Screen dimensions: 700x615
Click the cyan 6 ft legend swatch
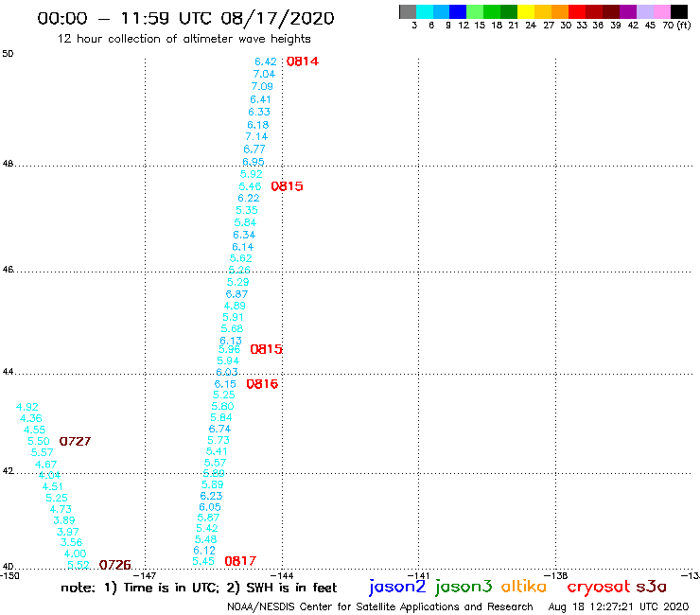click(x=425, y=11)
